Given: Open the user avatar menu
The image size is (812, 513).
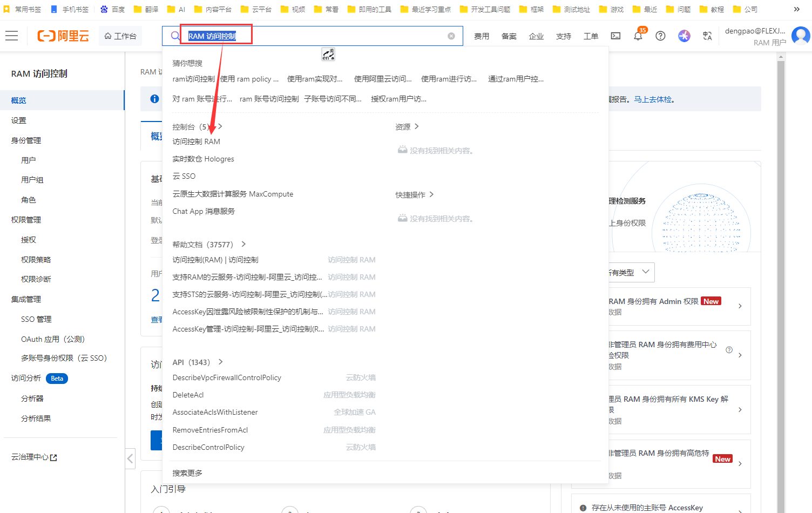Looking at the screenshot, I should (801, 36).
